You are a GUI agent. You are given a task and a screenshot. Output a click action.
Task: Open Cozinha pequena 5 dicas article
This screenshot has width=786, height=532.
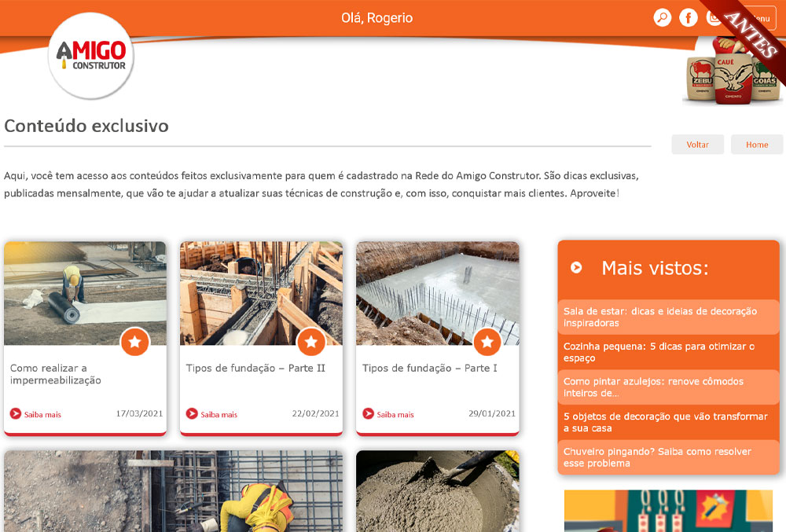(668, 352)
